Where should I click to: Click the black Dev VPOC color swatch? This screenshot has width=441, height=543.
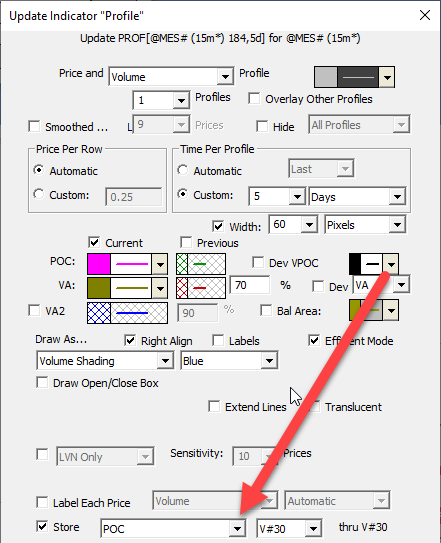coord(355,264)
